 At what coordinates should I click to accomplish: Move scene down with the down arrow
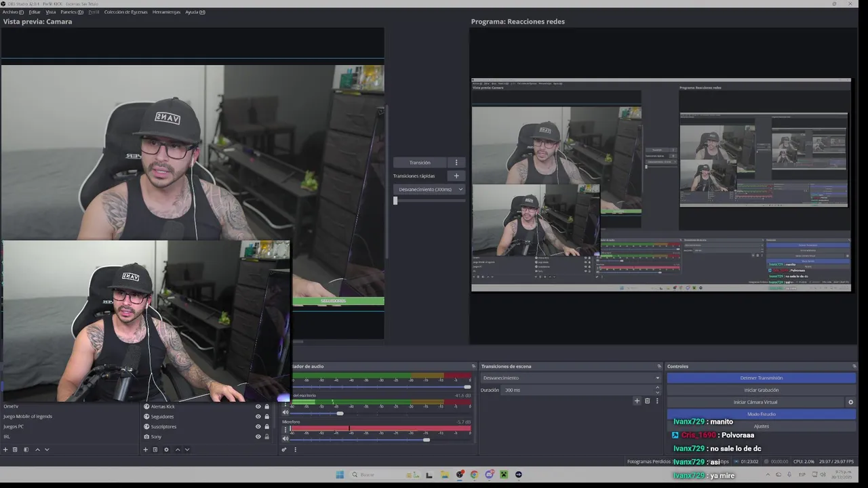pos(47,449)
